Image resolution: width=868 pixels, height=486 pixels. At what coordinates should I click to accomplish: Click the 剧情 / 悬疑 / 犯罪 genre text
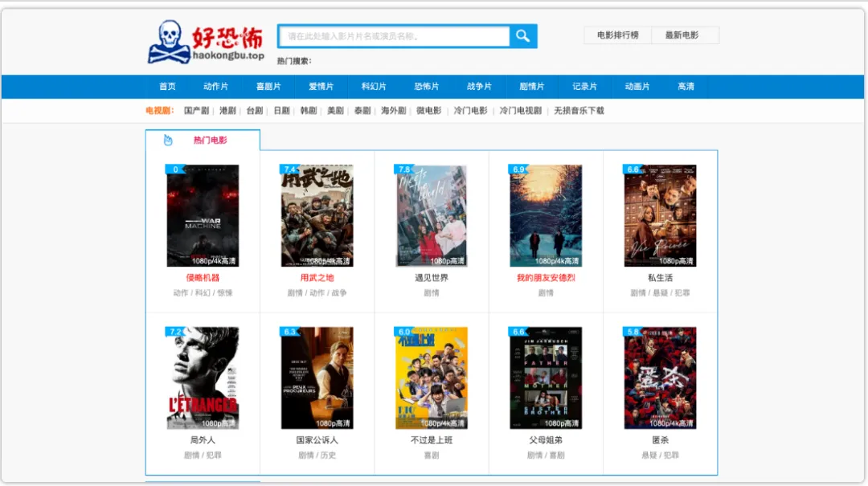[661, 293]
